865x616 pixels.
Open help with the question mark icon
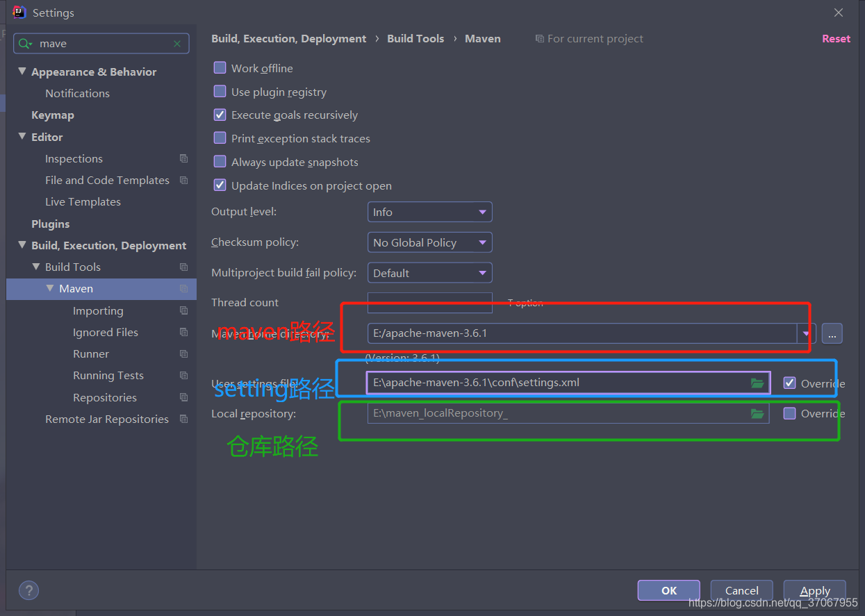pyautogui.click(x=28, y=590)
